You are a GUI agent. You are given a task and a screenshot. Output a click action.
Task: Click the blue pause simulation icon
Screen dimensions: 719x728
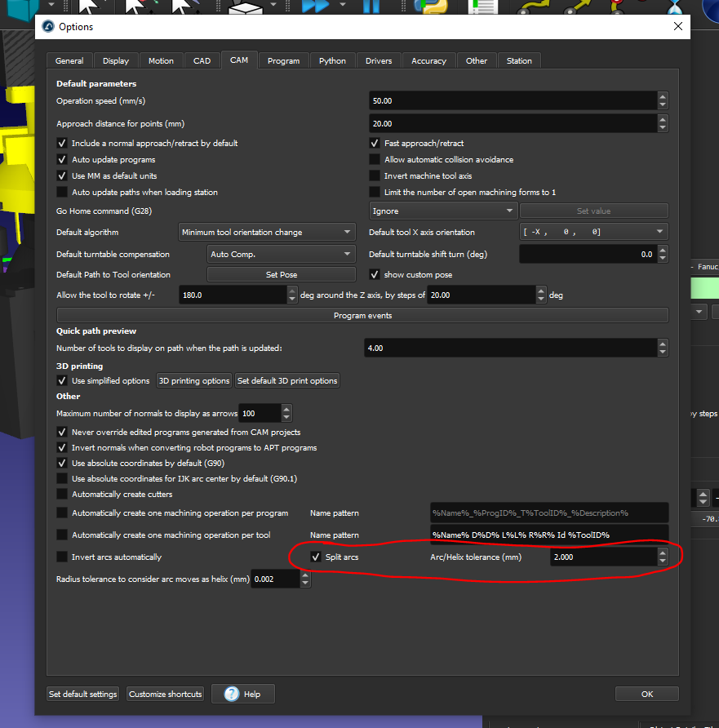pos(371,6)
